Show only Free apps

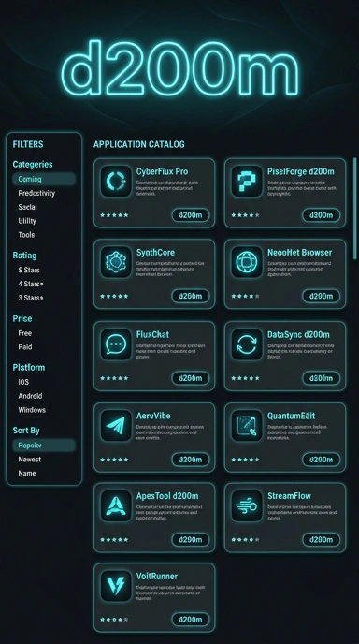click(x=24, y=333)
